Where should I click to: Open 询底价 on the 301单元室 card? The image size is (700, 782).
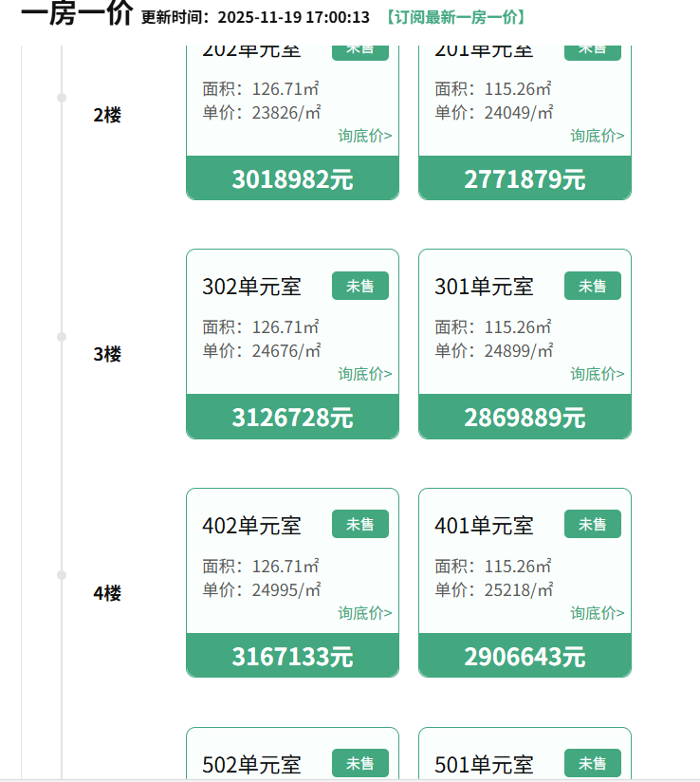597,374
